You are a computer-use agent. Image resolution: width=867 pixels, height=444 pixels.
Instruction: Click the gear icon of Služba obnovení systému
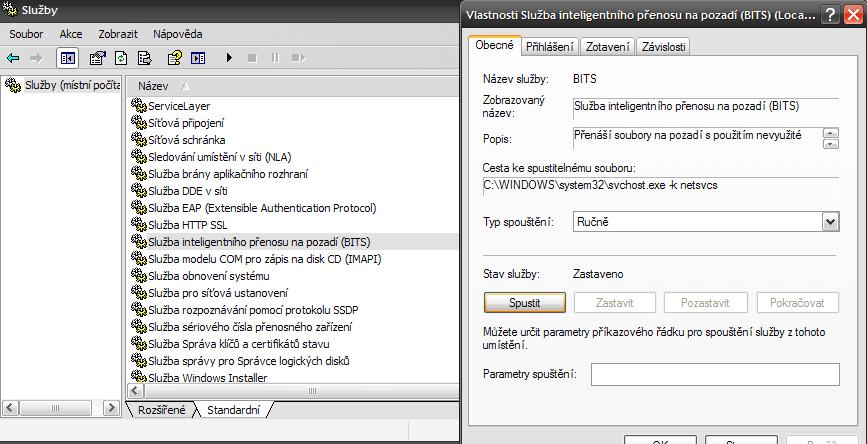[138, 275]
